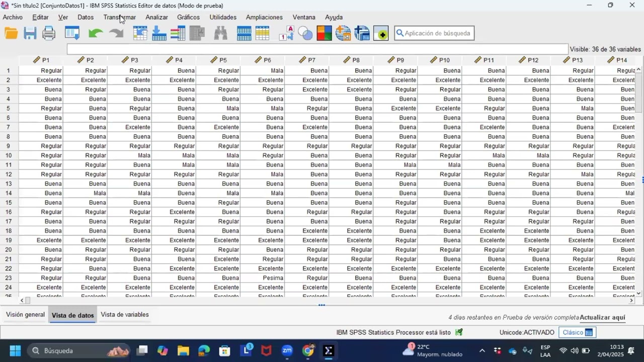Open Find with the binoculars icon

pyautogui.click(x=220, y=33)
